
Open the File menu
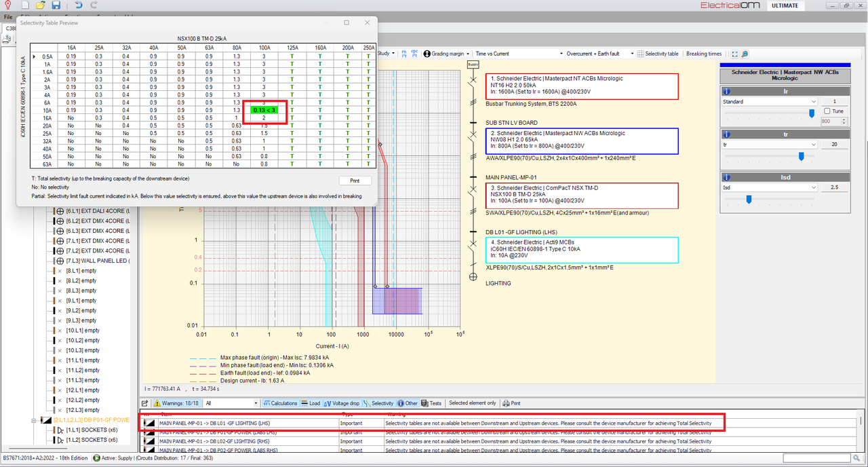8,16
